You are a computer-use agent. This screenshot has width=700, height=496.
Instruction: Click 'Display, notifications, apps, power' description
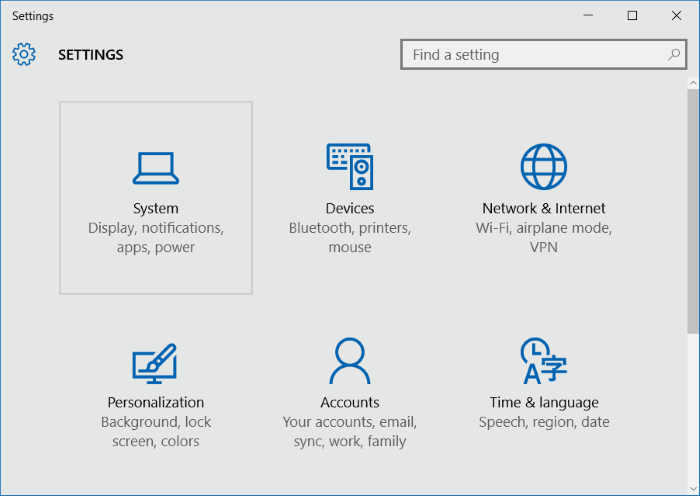[156, 238]
